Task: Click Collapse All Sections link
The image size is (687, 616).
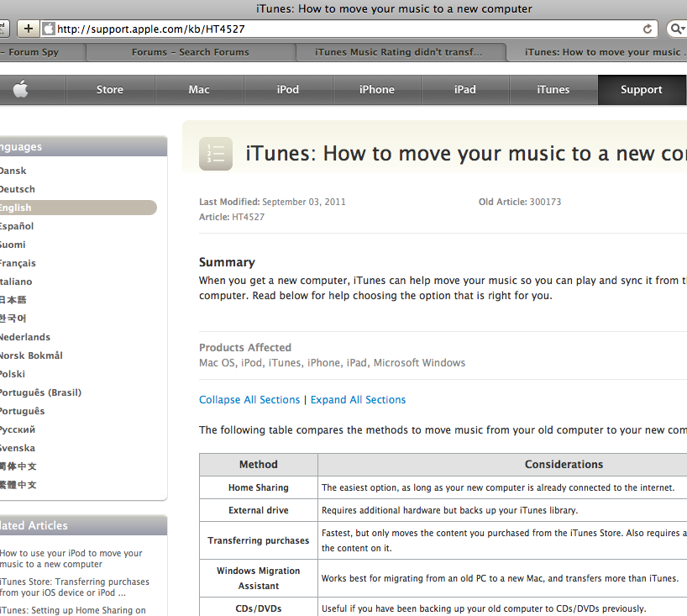Action: (x=249, y=400)
